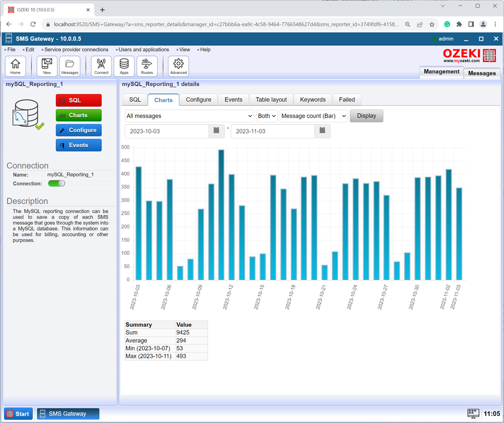
Task: Click the Connect antenna icon
Action: [101, 66]
